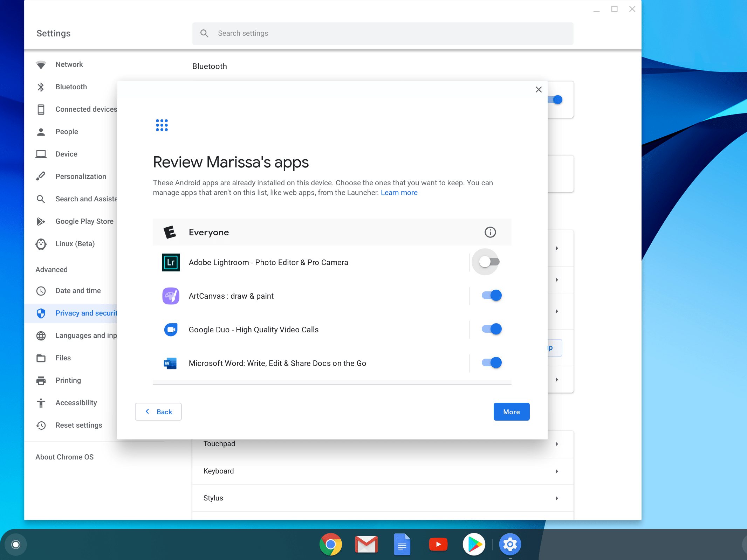Enable the Adobe Lightroom toggle
747x560 pixels.
(490, 262)
